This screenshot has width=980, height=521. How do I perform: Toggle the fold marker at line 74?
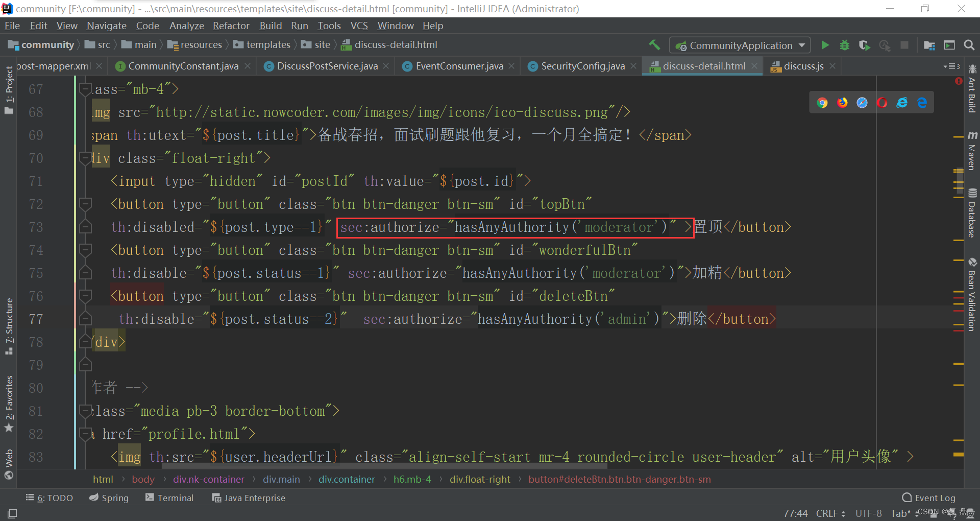85,250
